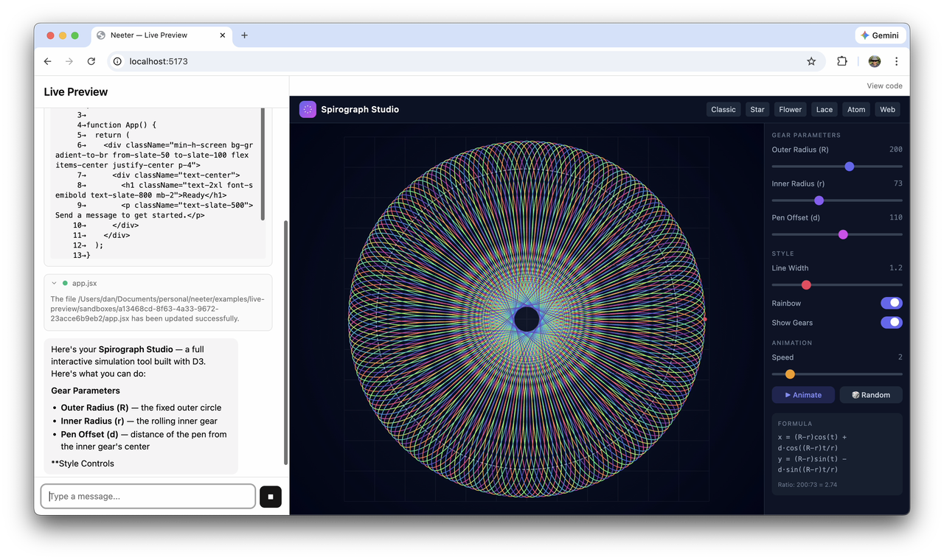Image resolution: width=944 pixels, height=560 pixels.
Task: Open the Chrome profile avatar
Action: point(874,61)
